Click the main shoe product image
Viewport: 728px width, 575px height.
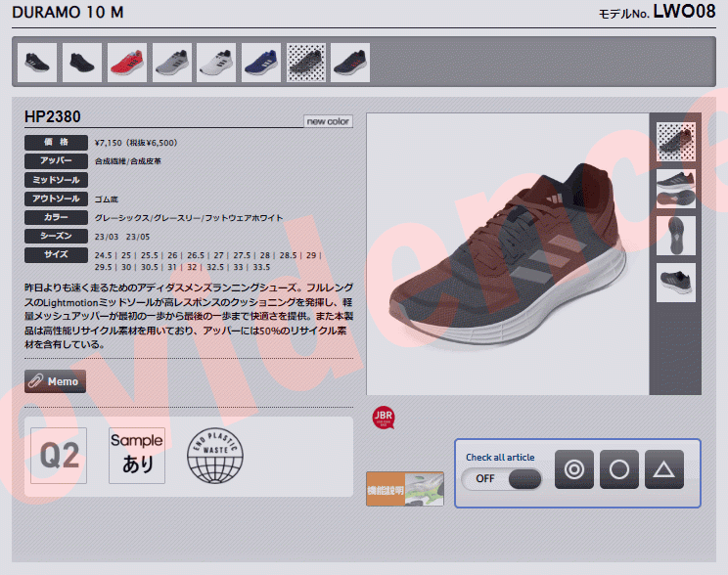(507, 254)
